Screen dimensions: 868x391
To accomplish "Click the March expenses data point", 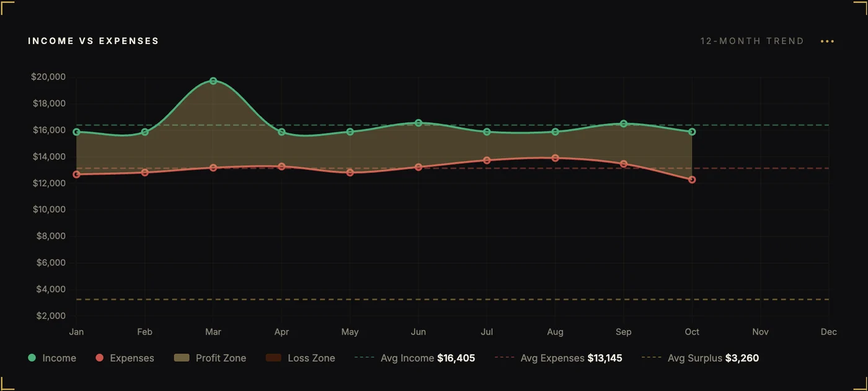I will coord(213,168).
